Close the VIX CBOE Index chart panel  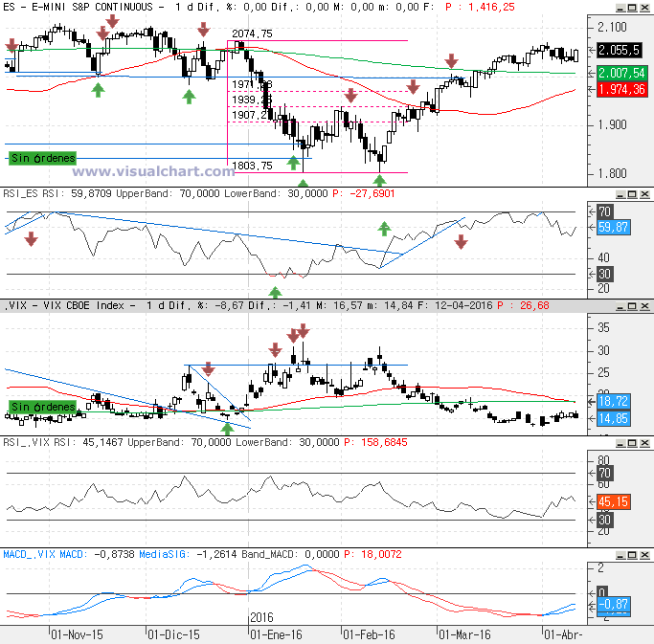point(644,306)
